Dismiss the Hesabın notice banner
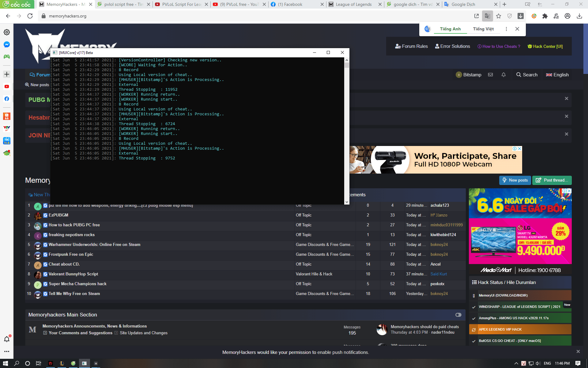Screen dimensions: 588x368 pos(566,116)
